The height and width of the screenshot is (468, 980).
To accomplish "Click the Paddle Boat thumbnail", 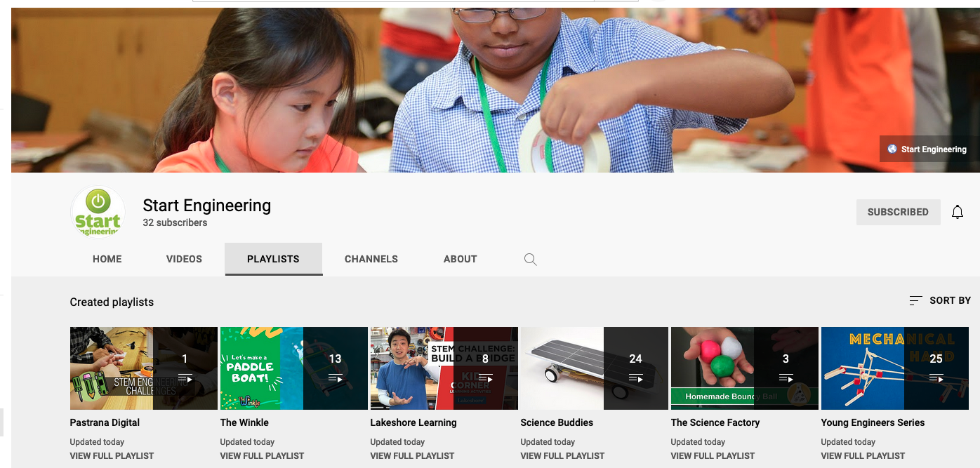I will pyautogui.click(x=293, y=368).
